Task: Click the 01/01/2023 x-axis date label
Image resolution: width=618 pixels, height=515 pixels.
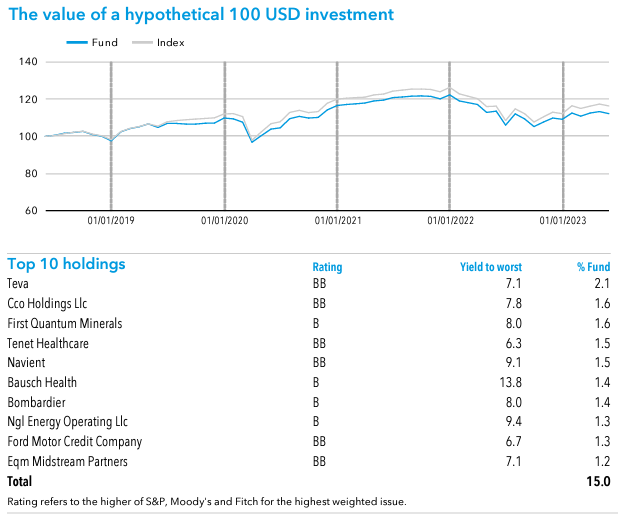Action: (563, 220)
